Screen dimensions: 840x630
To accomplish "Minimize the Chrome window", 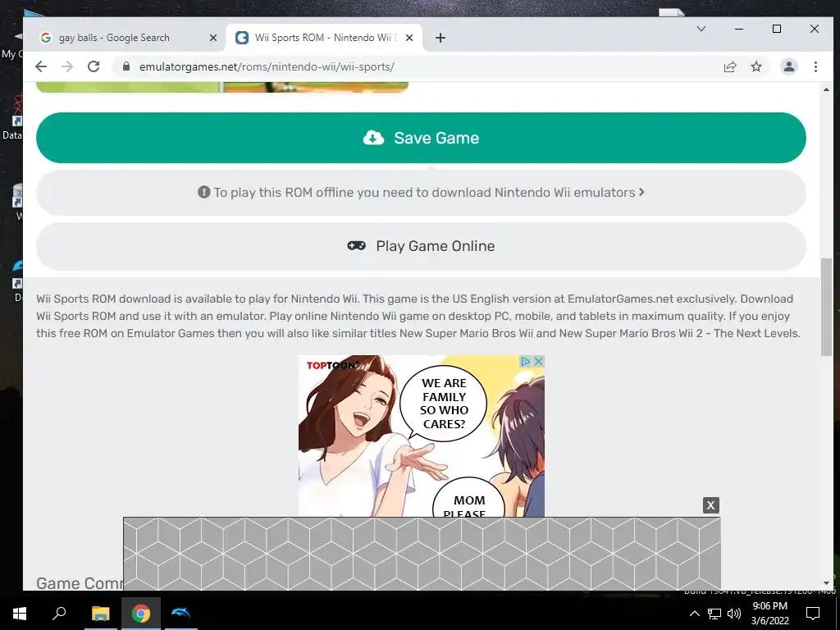I will pyautogui.click(x=739, y=29).
